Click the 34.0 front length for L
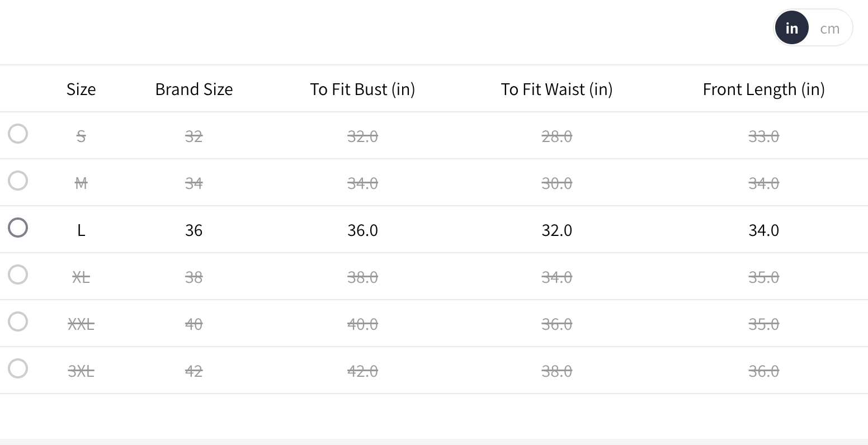 [x=763, y=230]
